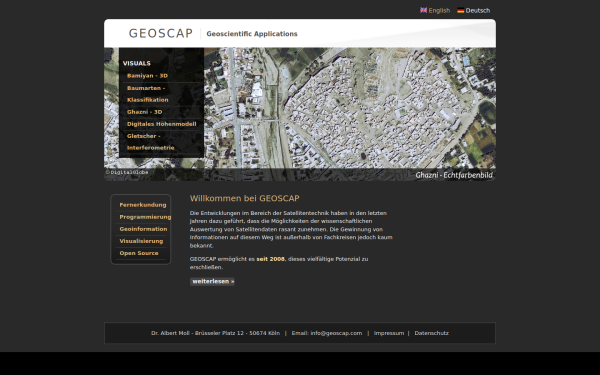Switch language to Deutsch
Image resolution: width=600 pixels, height=375 pixels.
point(478,10)
